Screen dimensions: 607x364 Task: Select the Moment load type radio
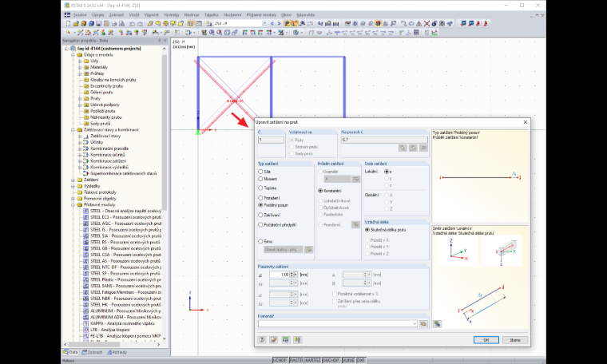[260, 179]
